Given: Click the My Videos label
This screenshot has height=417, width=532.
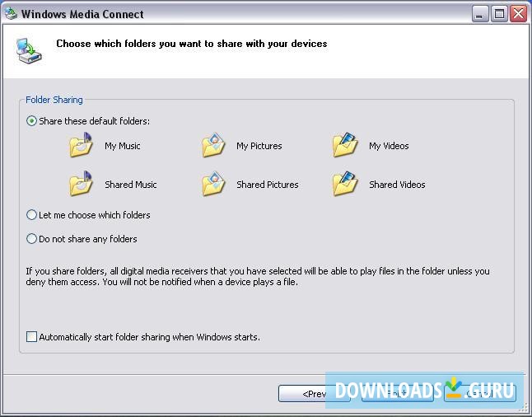Looking at the screenshot, I should coord(389,146).
